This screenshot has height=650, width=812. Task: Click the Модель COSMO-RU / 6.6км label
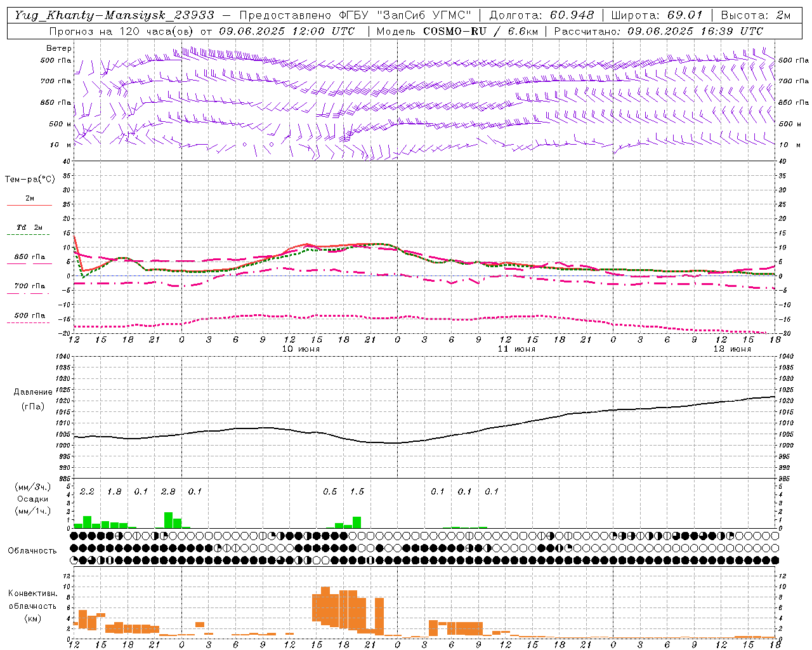tap(457, 31)
